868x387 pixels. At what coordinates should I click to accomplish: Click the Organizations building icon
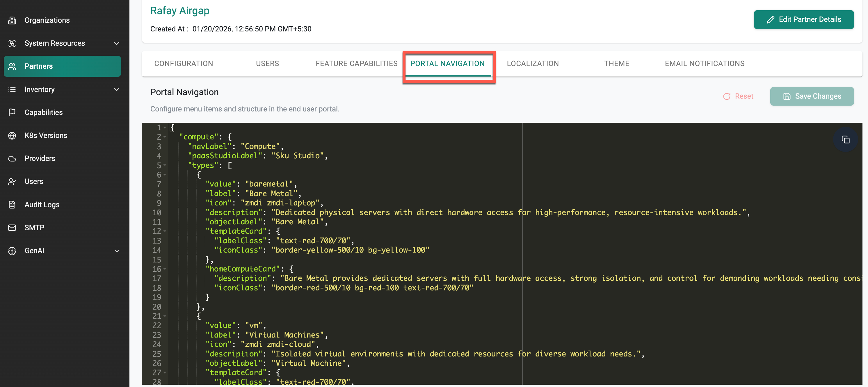point(12,20)
